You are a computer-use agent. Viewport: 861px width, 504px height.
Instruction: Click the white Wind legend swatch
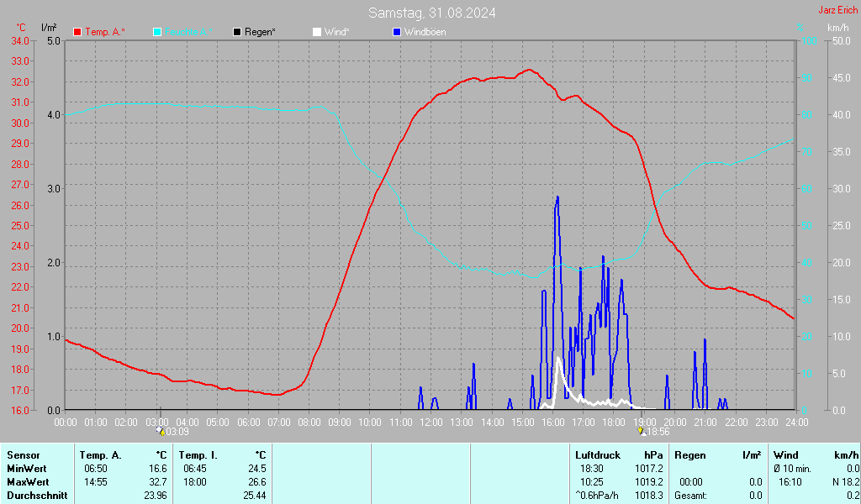(x=317, y=32)
